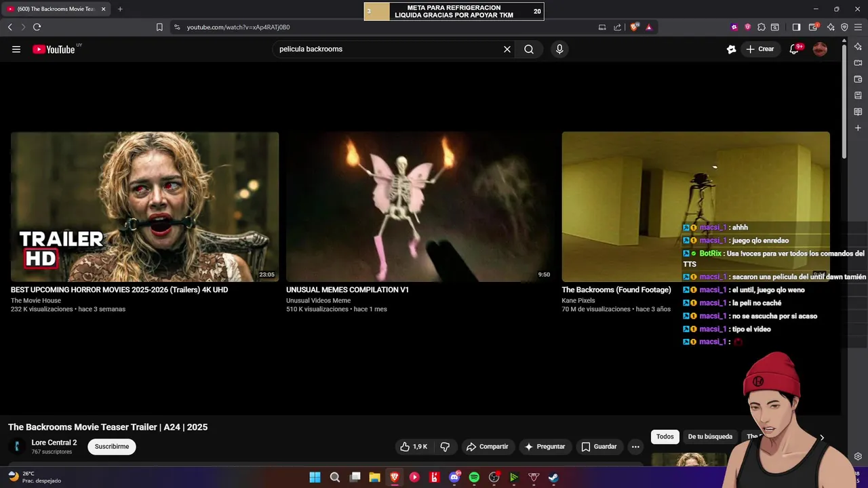This screenshot has width=868, height=488.
Task: Open channel Kane Pixels
Action: pyautogui.click(x=578, y=301)
